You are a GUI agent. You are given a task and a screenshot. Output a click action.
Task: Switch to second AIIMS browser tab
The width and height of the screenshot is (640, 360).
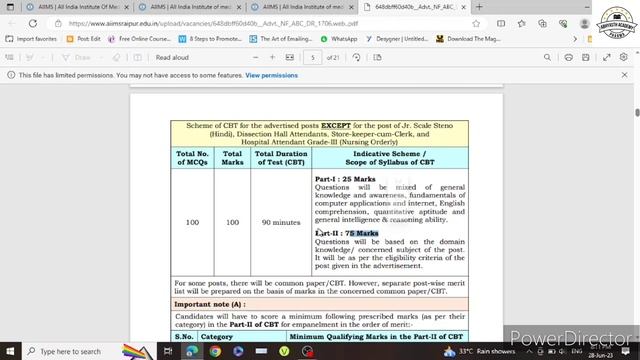190,7
